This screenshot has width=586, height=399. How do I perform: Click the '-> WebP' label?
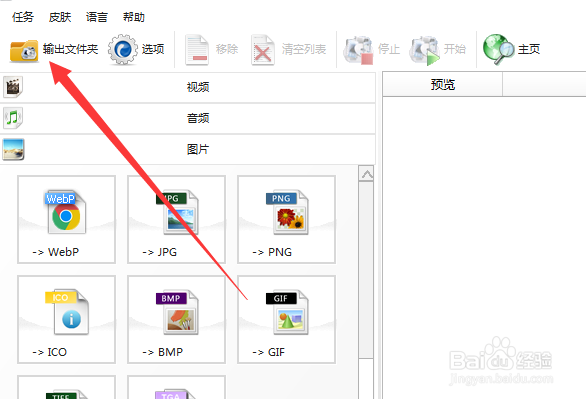click(x=56, y=252)
